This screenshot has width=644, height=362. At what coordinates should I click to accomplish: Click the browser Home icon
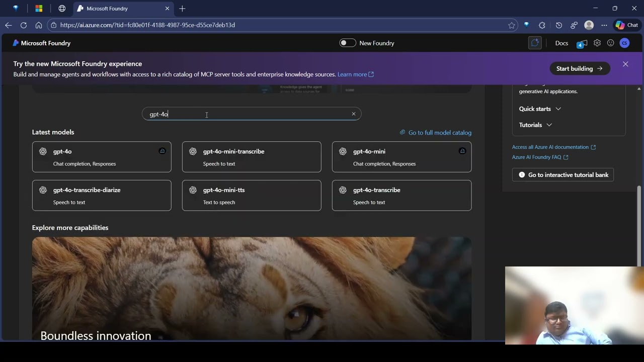(39, 25)
